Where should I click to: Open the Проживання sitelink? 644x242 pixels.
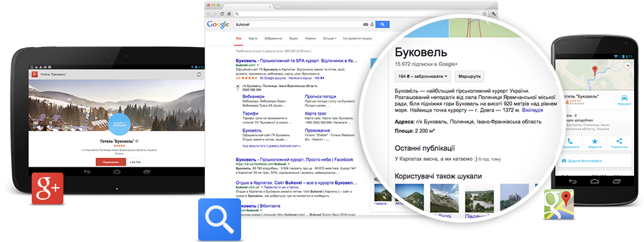pos(318,130)
